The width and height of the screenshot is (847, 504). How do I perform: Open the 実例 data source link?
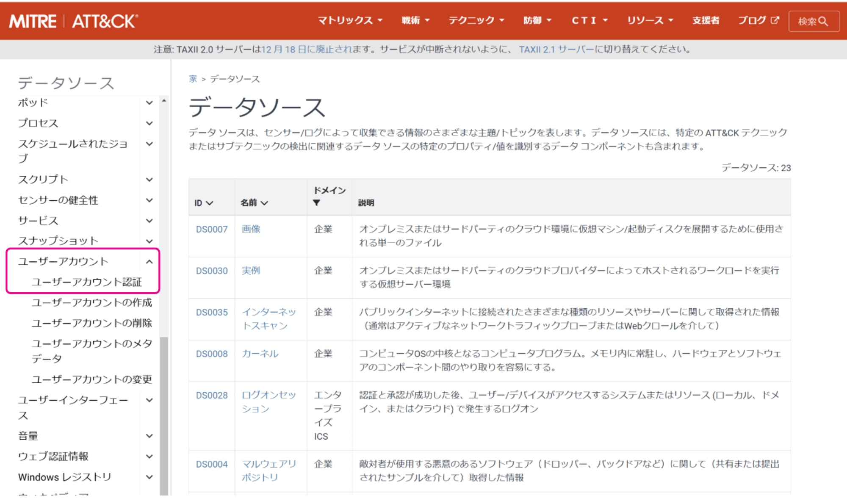(251, 271)
